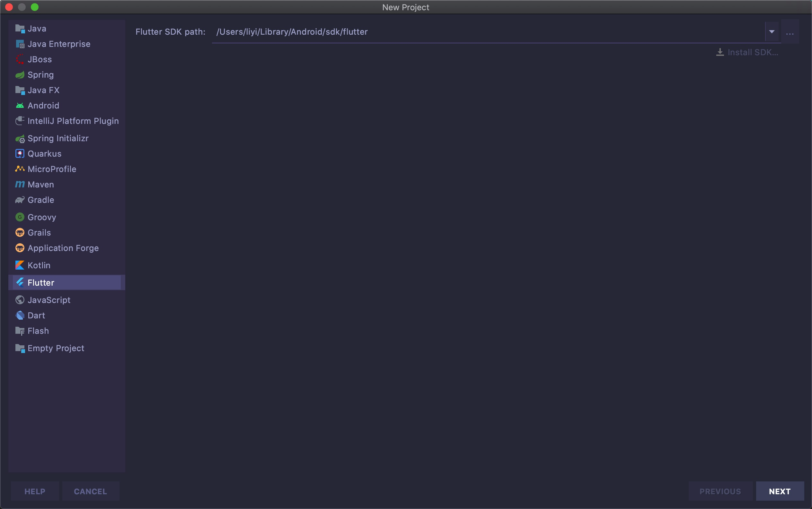Select the Empty Project option

[x=56, y=348]
